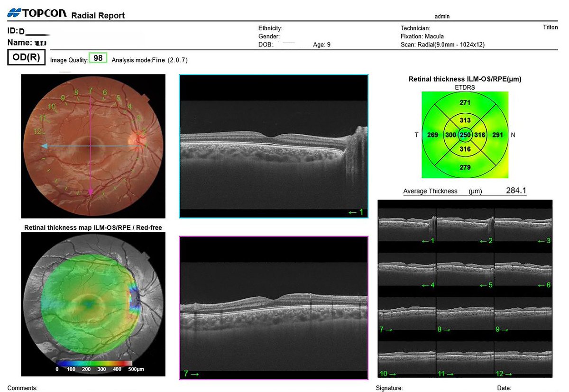Click the Topcon logo
The height and width of the screenshot is (392, 569).
pos(38,13)
